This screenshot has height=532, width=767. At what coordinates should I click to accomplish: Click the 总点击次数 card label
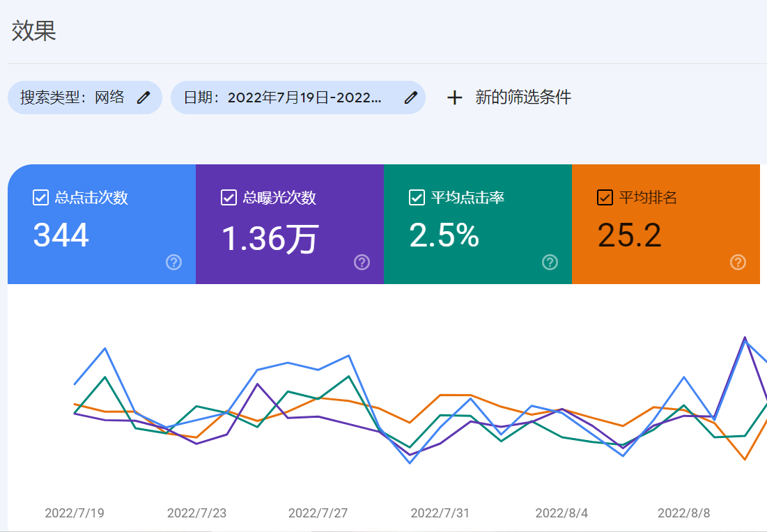click(x=91, y=198)
